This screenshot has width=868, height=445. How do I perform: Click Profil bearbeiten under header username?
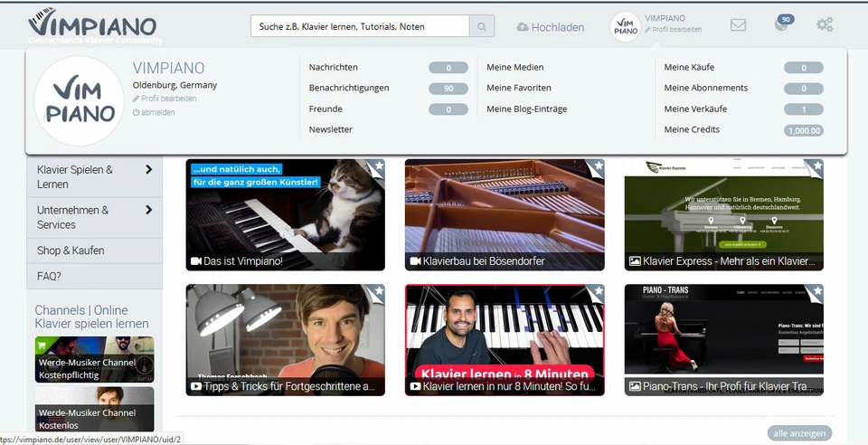[673, 29]
